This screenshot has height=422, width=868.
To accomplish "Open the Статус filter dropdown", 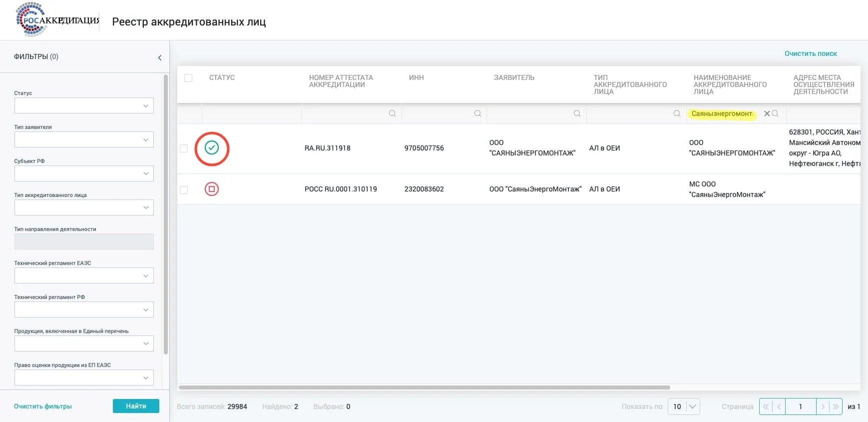I will [x=84, y=105].
